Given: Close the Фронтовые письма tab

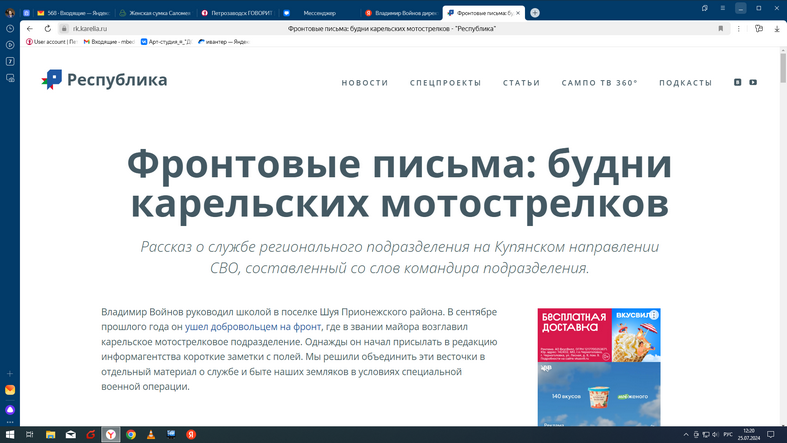Looking at the screenshot, I should (x=518, y=13).
